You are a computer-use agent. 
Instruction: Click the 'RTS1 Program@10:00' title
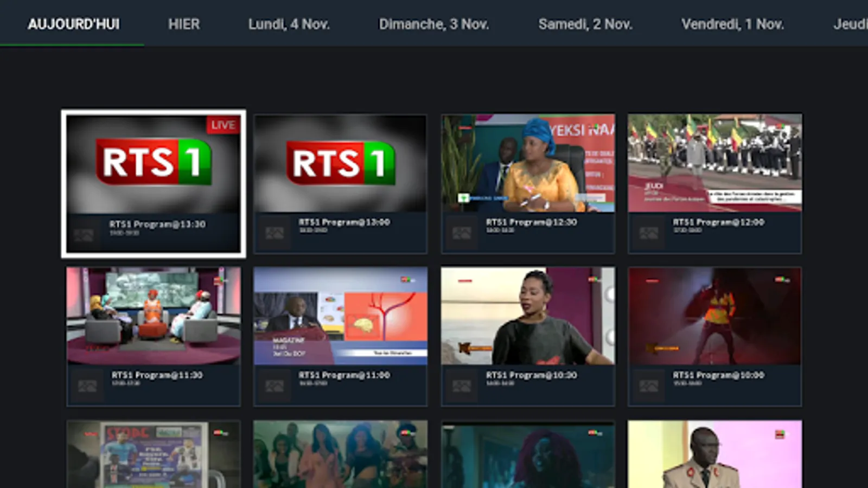coord(718,375)
